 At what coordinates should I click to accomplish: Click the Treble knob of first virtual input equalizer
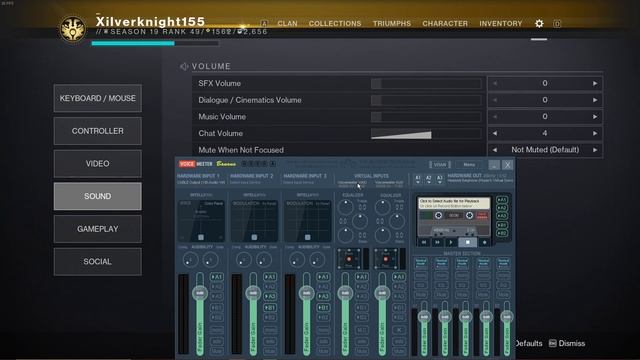click(x=346, y=207)
